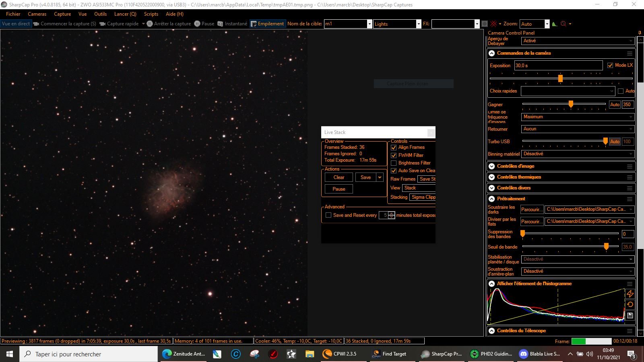Screen dimensions: 644x362
Task: Toggle the Auto Save on Clear checkbox
Action: (394, 171)
